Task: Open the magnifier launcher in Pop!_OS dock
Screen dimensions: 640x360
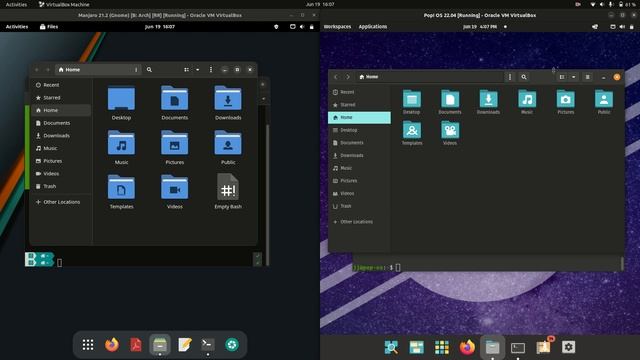Action: pos(391,347)
